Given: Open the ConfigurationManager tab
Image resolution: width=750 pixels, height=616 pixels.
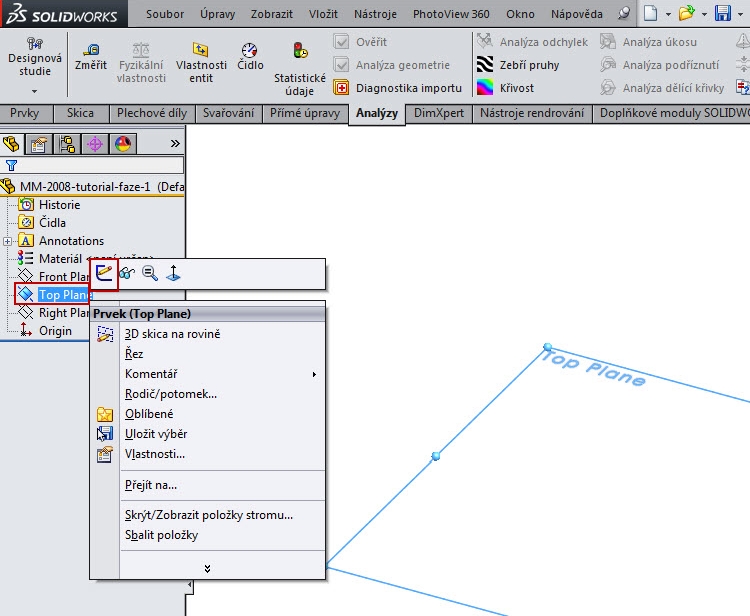Looking at the screenshot, I should pos(67,144).
